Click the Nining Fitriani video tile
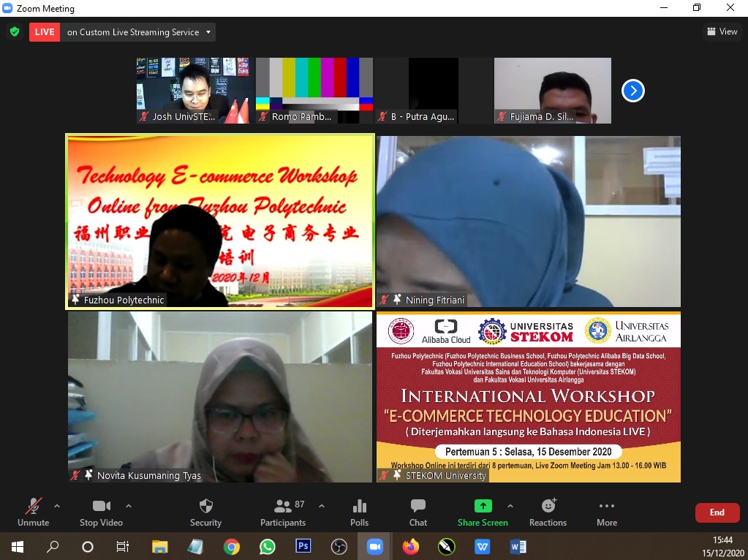 click(x=529, y=222)
